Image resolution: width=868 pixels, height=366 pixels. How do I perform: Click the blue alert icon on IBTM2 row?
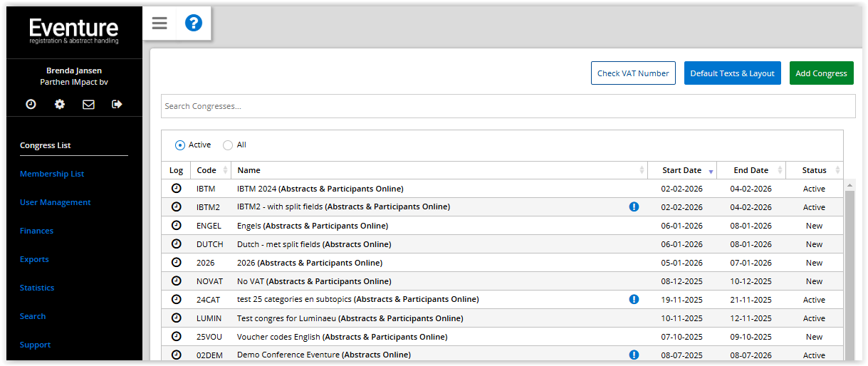pyautogui.click(x=634, y=207)
